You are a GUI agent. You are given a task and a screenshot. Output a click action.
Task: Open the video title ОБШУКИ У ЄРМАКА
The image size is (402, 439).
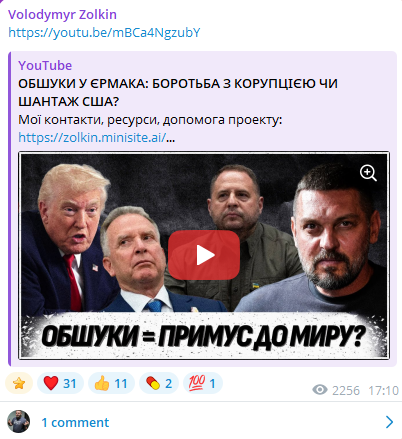(x=178, y=92)
